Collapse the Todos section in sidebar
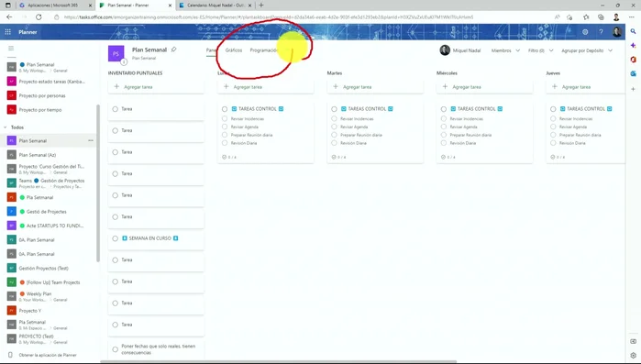Viewport: 641px width, 364px height. [6, 127]
